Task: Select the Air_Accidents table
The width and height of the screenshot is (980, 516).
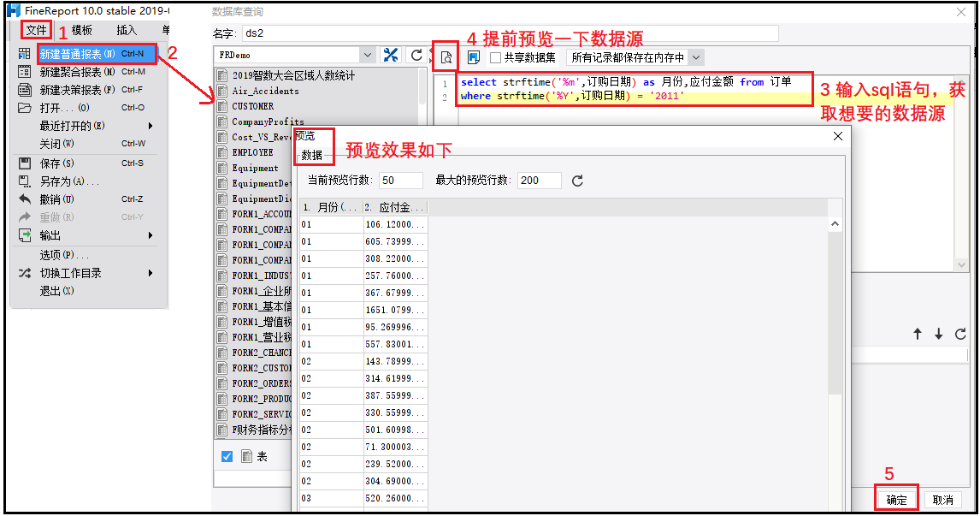Action: click(x=265, y=92)
